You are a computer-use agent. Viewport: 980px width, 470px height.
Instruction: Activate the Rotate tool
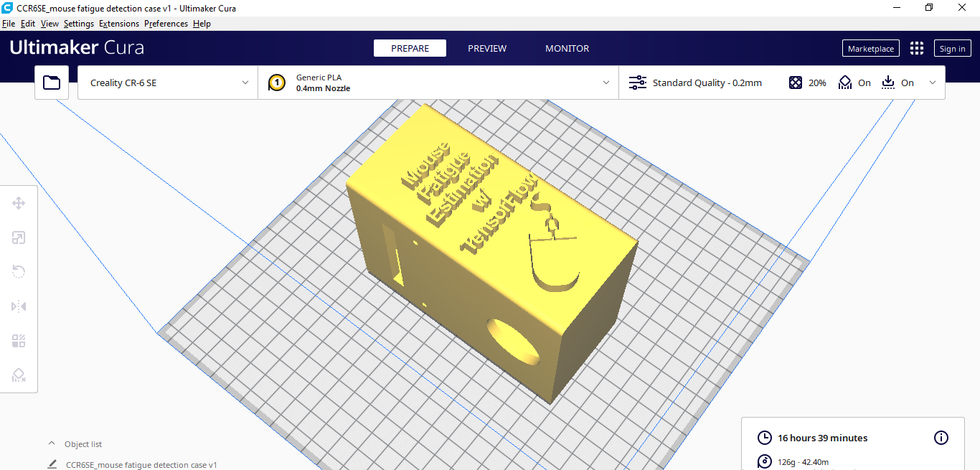tap(19, 272)
